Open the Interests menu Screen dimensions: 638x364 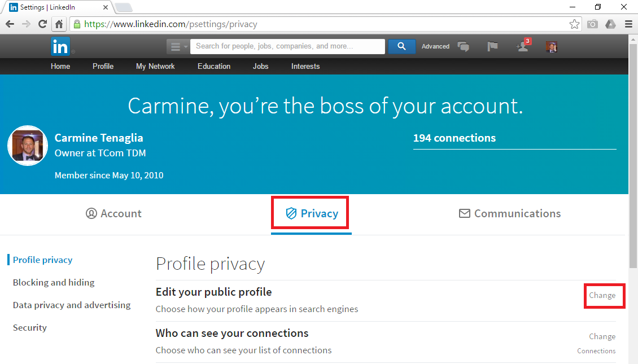coord(305,66)
